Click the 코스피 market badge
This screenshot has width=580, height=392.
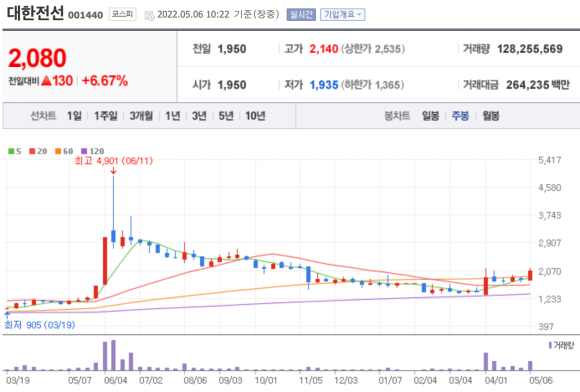(122, 14)
